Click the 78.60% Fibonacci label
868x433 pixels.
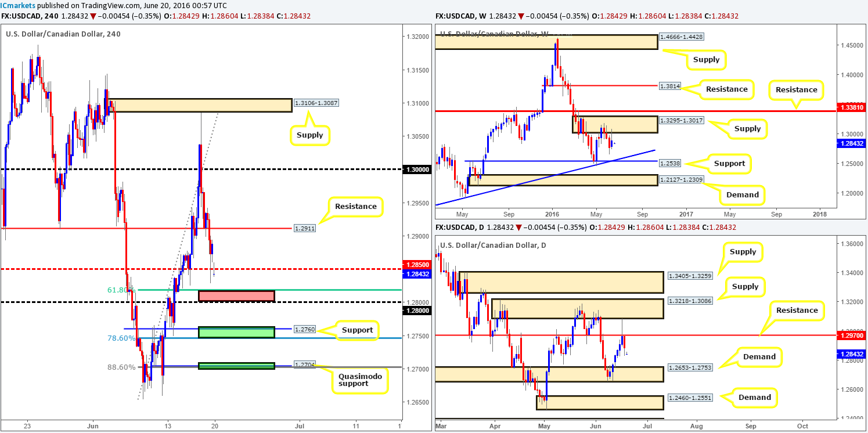[x=121, y=338]
